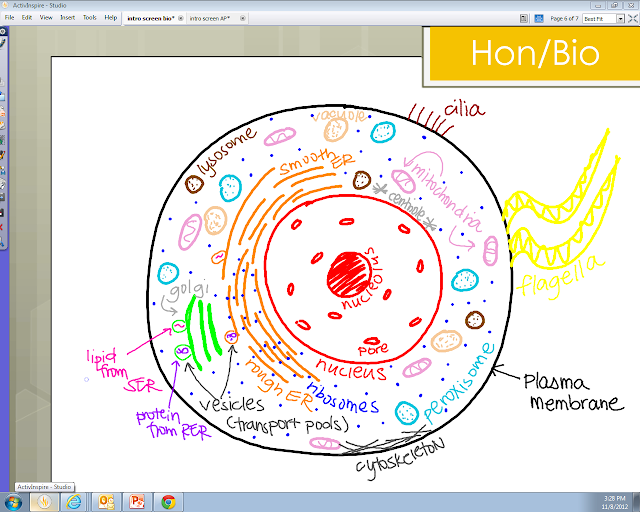Select the red 'nucleus' label
The width and height of the screenshot is (640, 512).
(x=351, y=370)
